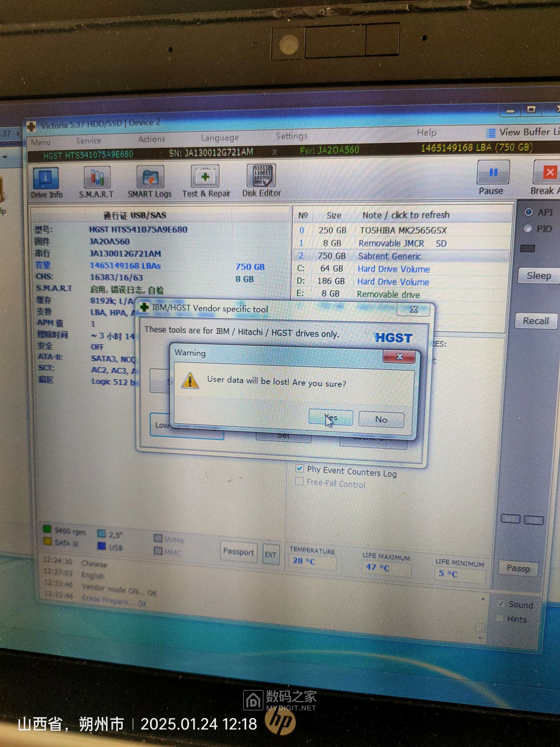Select the PIO radio button

pos(528,229)
